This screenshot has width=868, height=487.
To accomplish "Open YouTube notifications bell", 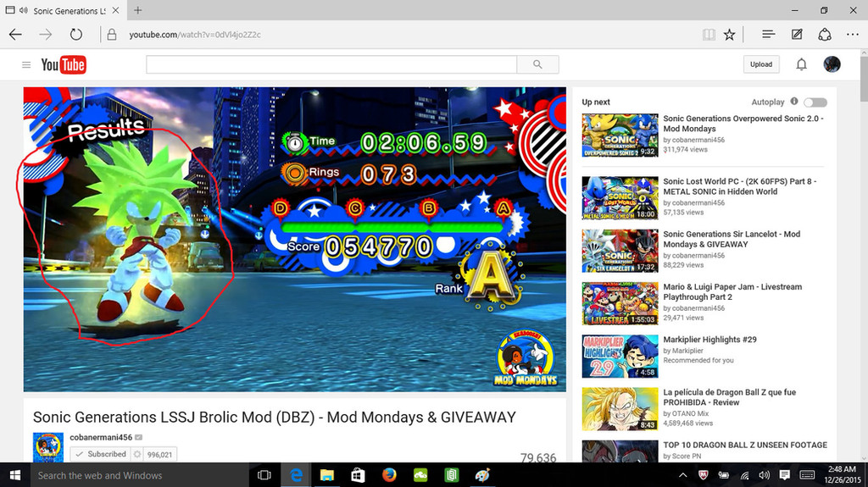I will (x=801, y=64).
